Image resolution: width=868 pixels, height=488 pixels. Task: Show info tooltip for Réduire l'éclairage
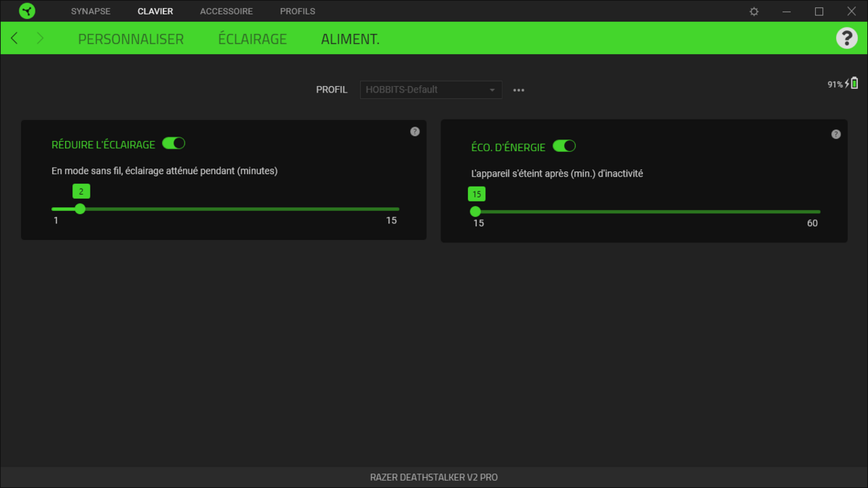pos(414,132)
